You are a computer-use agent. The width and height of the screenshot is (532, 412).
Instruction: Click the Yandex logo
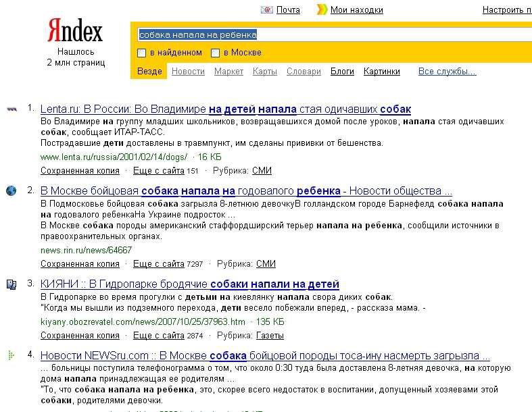(75, 32)
